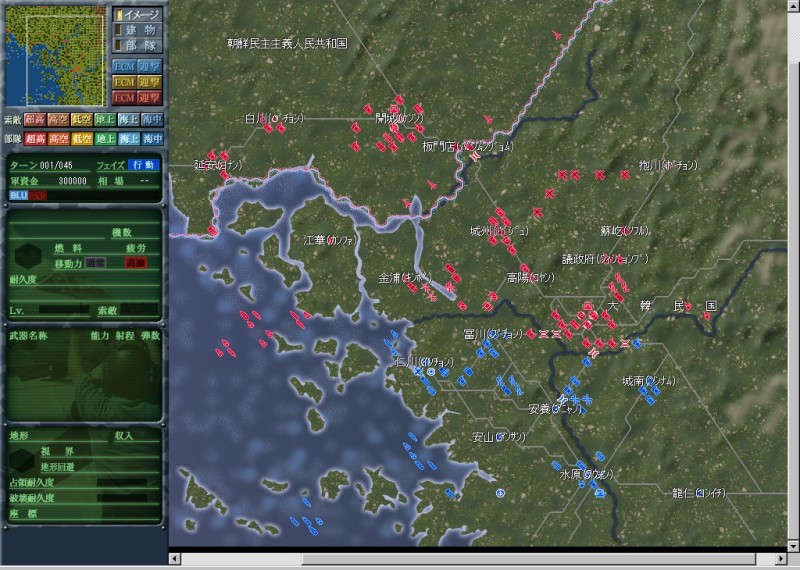This screenshot has width=800, height=570.
Task: Select the red unit at 蘇屹 label
Action: (627, 231)
